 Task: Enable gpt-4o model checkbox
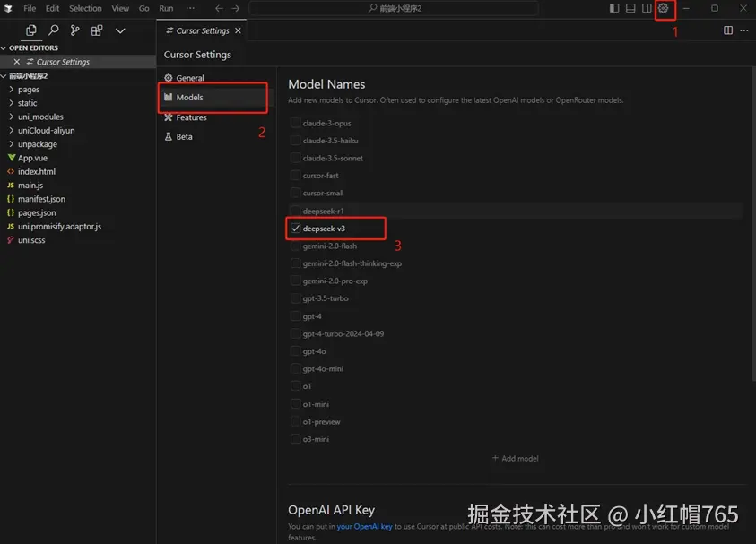click(295, 351)
